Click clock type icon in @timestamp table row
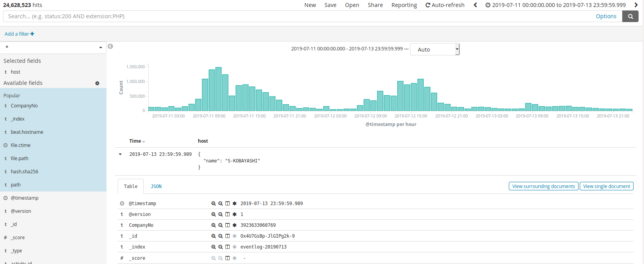The width and height of the screenshot is (644, 264). (122, 204)
